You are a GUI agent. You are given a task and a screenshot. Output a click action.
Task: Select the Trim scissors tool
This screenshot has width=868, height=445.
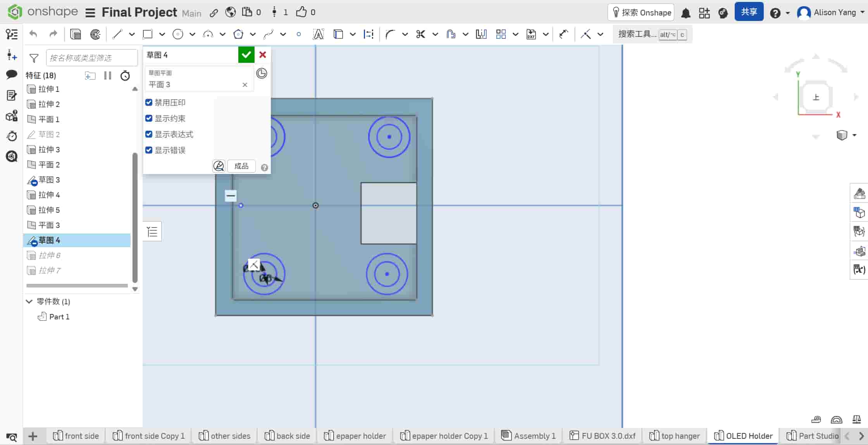click(x=420, y=34)
